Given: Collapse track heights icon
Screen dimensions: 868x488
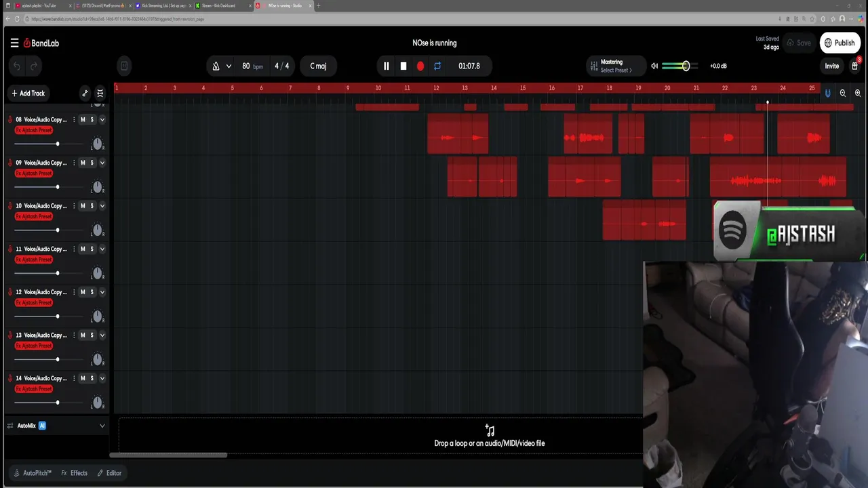Looking at the screenshot, I should point(100,93).
